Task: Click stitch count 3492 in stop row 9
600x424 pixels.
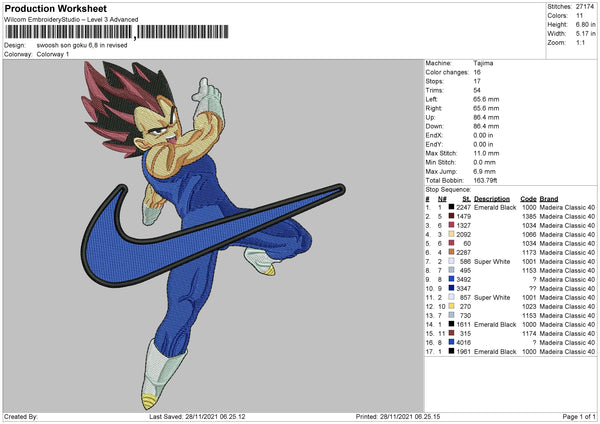Action: click(463, 279)
